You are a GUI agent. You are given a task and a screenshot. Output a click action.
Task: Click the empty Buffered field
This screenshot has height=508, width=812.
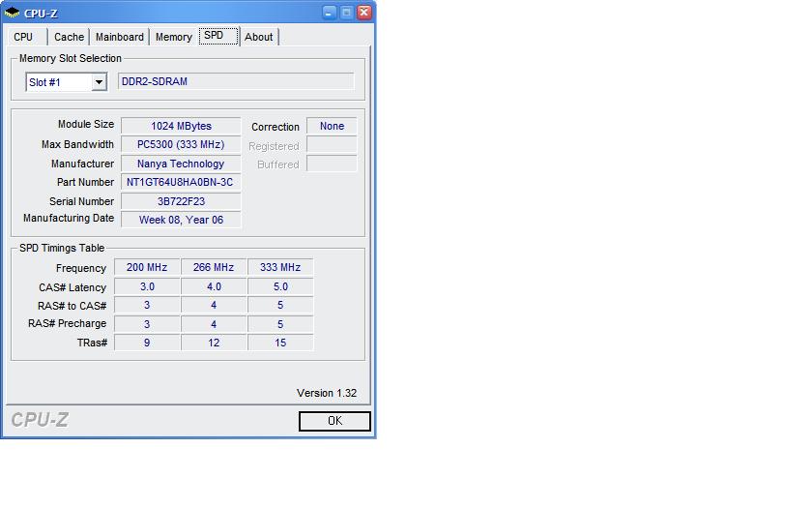coord(332,164)
